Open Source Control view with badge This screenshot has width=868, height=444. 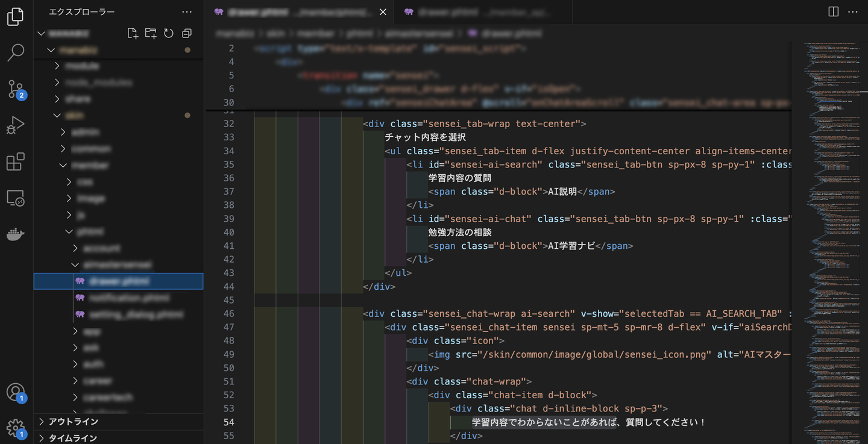pyautogui.click(x=16, y=89)
